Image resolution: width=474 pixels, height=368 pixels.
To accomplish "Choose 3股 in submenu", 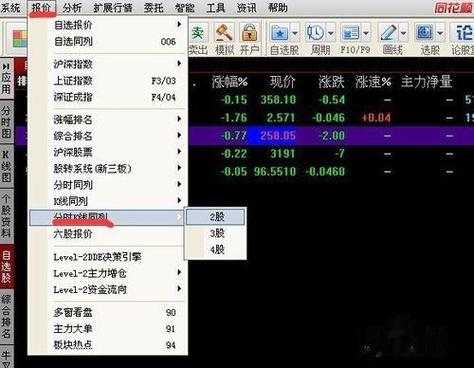I will click(215, 233).
